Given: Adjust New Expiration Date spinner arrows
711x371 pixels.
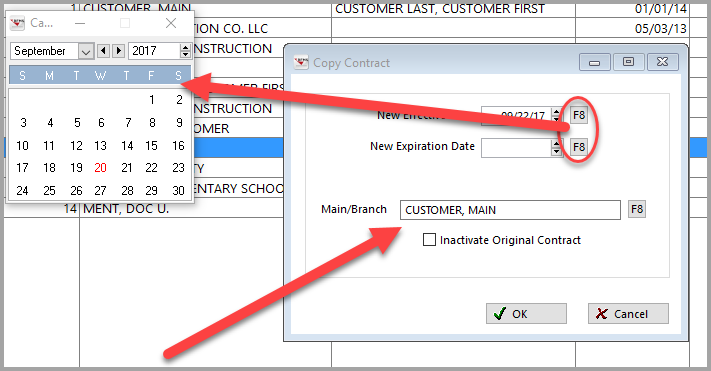Looking at the screenshot, I should tap(556, 148).
